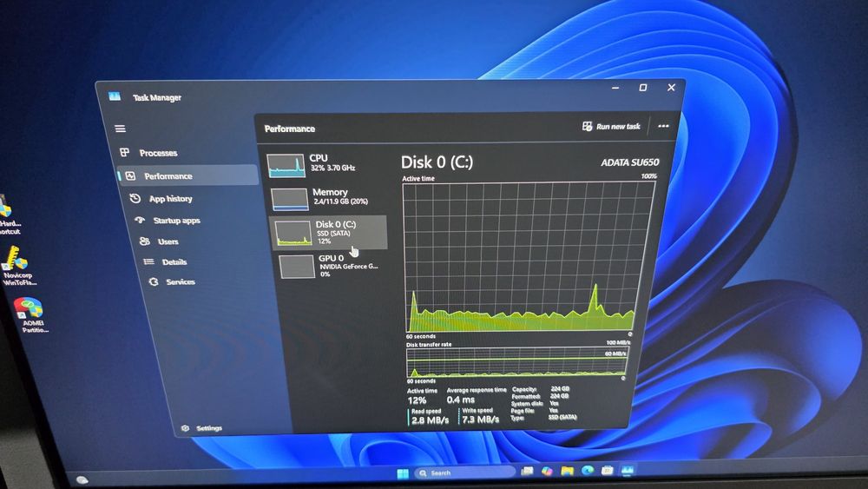The image size is (868, 489).
Task: Click the Startup apps gauge icon
Action: (140, 220)
